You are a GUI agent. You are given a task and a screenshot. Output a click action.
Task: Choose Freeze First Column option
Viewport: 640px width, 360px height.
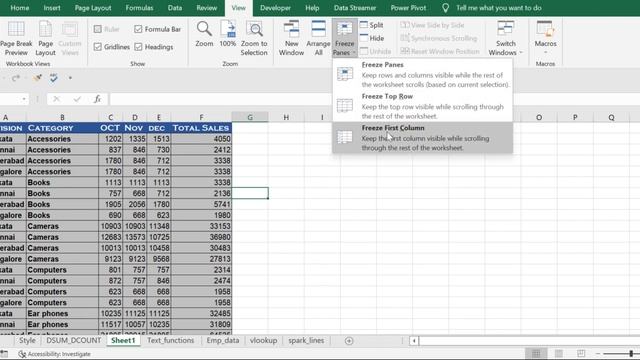pos(422,138)
